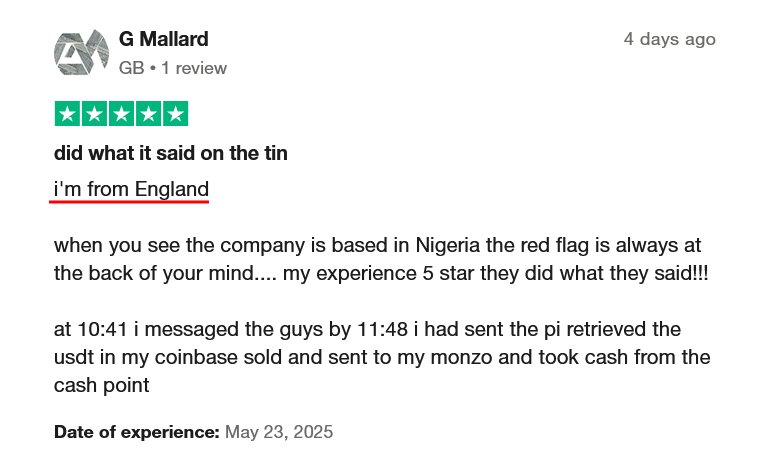The height and width of the screenshot is (453, 761).
Task: Click the '1 review' count text
Action: 194,68
